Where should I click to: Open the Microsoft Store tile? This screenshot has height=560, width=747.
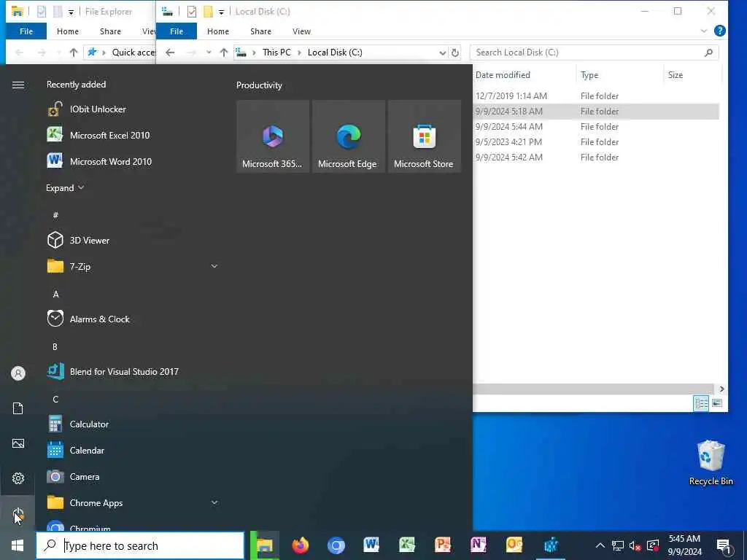tap(424, 136)
